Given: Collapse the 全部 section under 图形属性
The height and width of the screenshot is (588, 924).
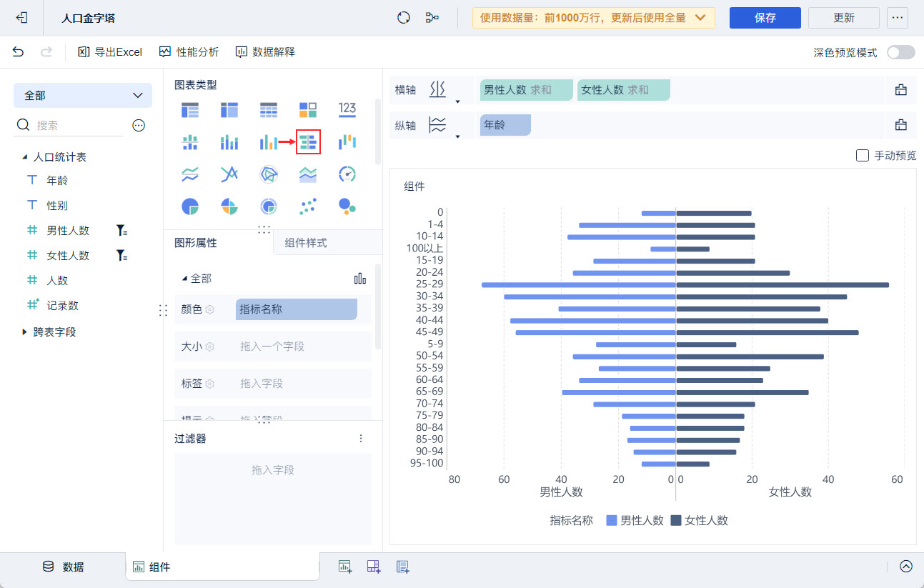Looking at the screenshot, I should 186,279.
